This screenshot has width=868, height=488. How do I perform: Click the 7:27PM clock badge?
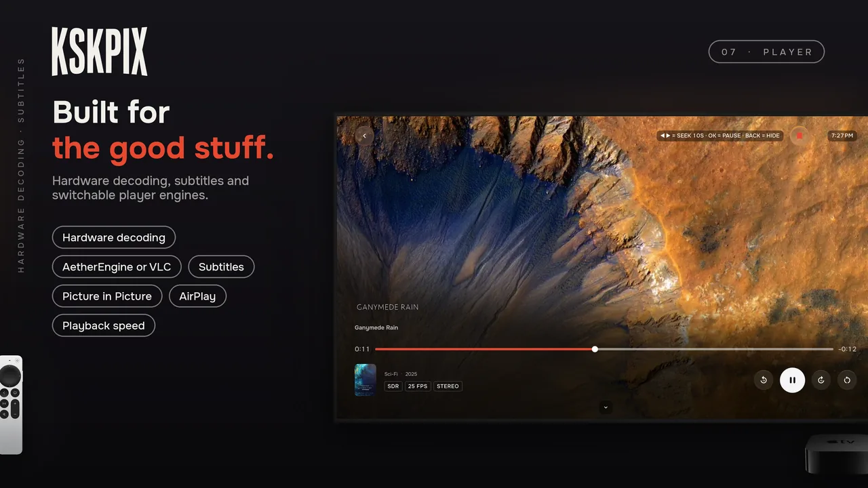pos(842,136)
